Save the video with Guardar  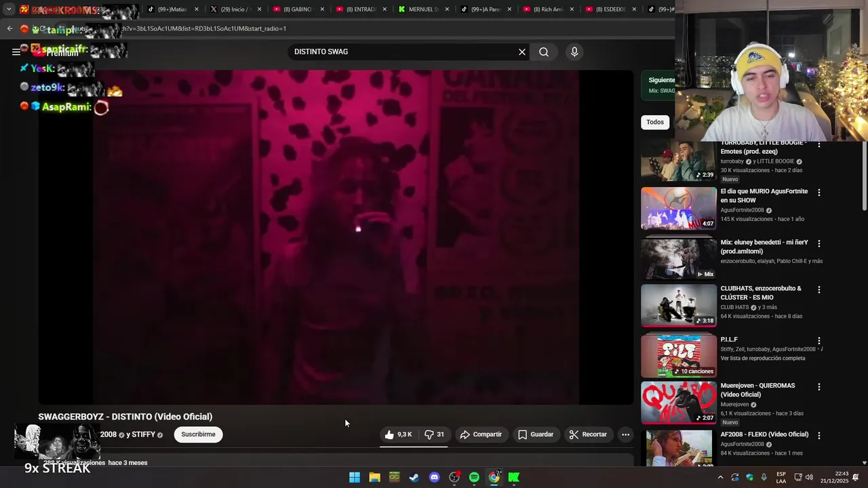(x=536, y=434)
